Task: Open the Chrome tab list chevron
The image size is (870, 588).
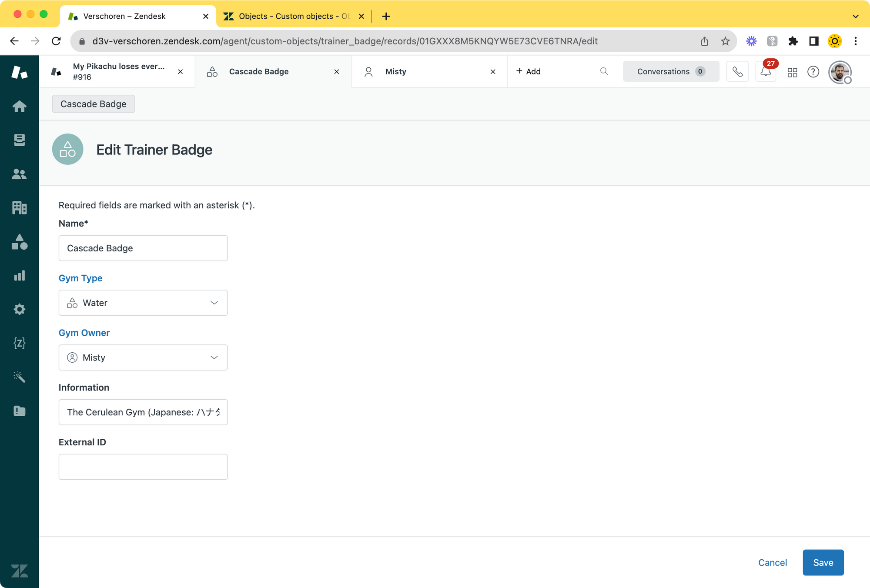Action: pyautogui.click(x=855, y=17)
